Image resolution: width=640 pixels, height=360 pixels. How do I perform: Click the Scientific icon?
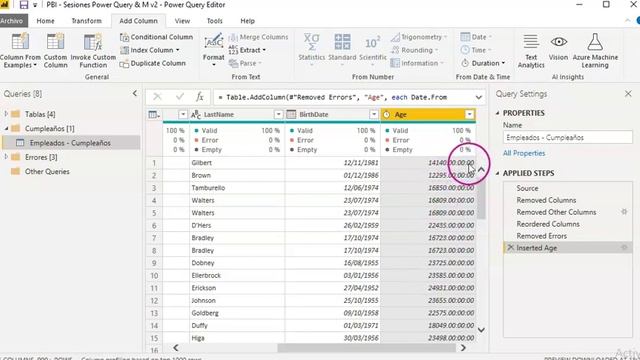click(372, 41)
